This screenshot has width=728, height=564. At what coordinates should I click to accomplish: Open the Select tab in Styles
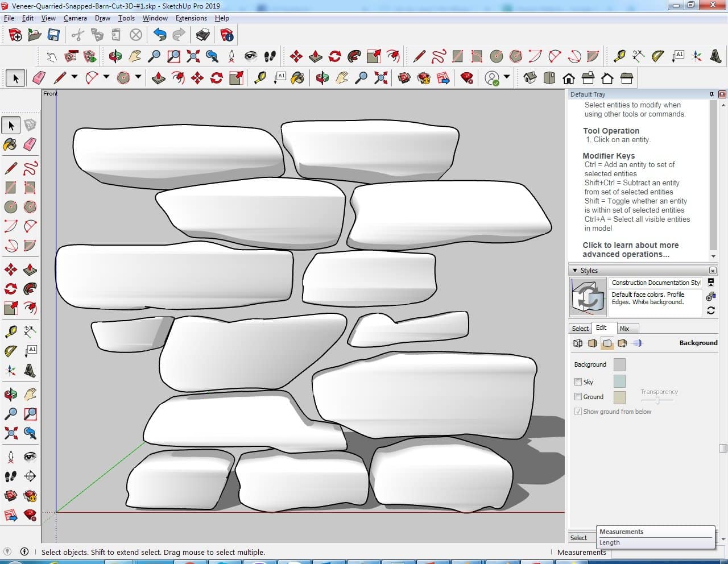tap(580, 329)
